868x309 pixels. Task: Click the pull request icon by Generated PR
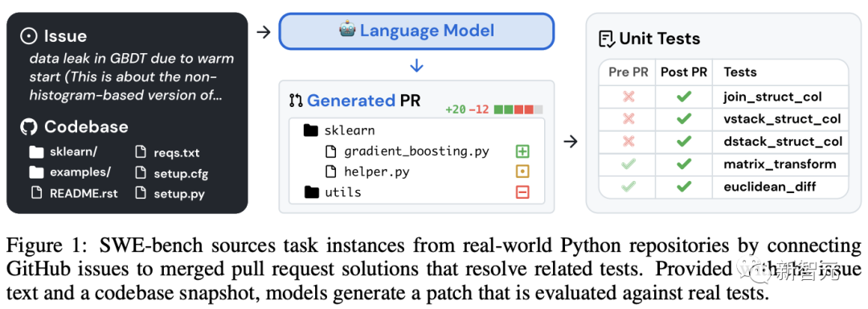(x=296, y=101)
